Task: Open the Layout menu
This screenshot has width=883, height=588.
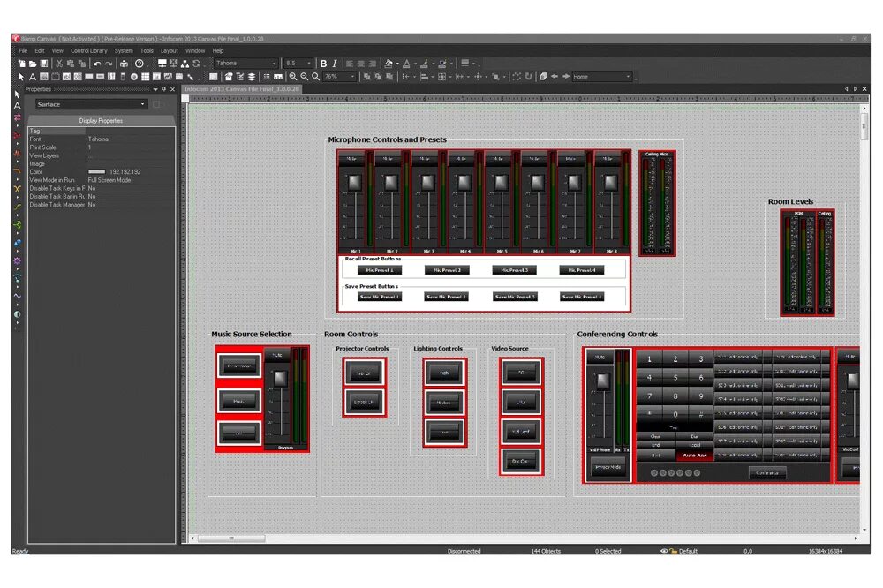Action: click(169, 50)
